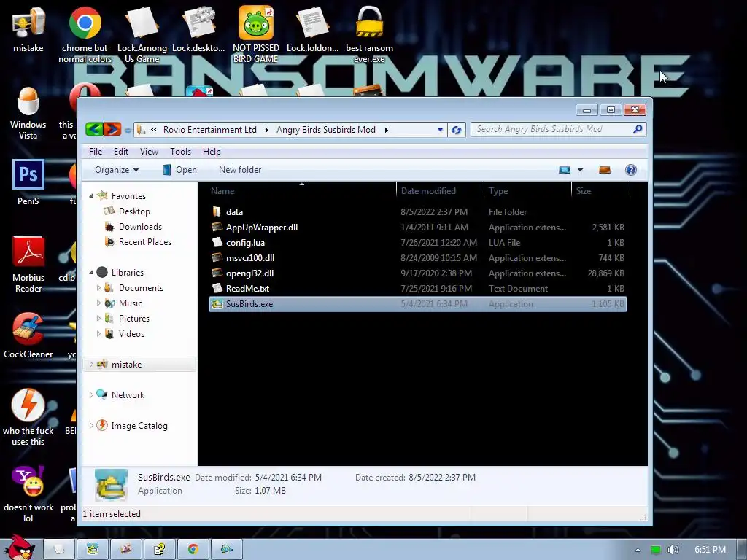Open the "doesn't work lol" Yahoo icon
This screenshot has width=747, height=560.
[x=28, y=494]
